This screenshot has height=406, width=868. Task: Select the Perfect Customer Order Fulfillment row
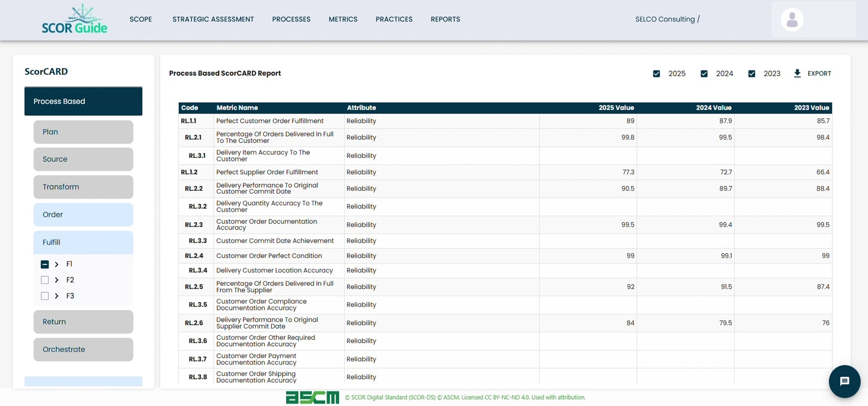[270, 121]
